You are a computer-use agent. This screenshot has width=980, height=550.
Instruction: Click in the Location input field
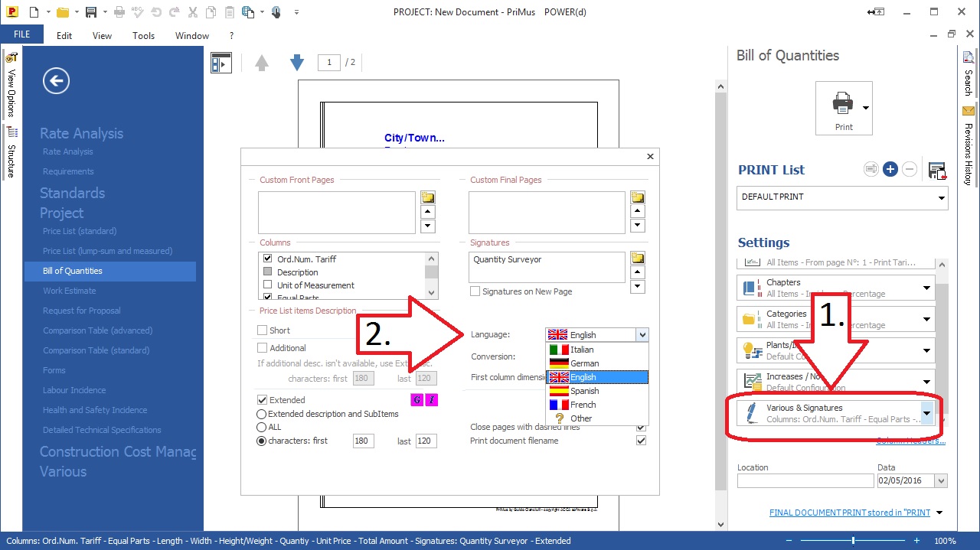[805, 480]
